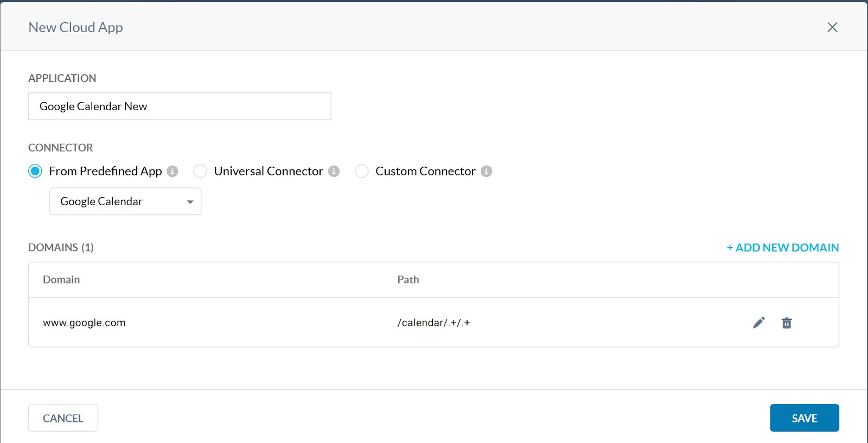Image resolution: width=868 pixels, height=443 pixels.
Task: Click the Application name input field
Action: (180, 106)
